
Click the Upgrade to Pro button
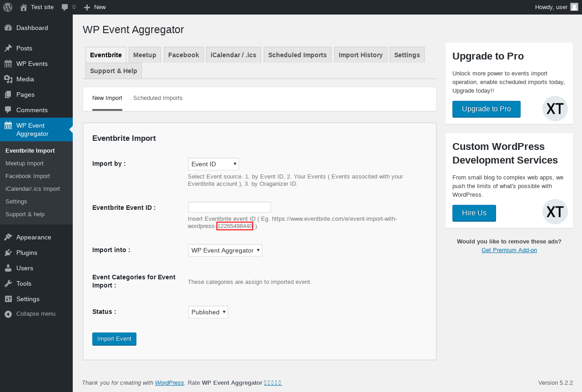click(486, 109)
